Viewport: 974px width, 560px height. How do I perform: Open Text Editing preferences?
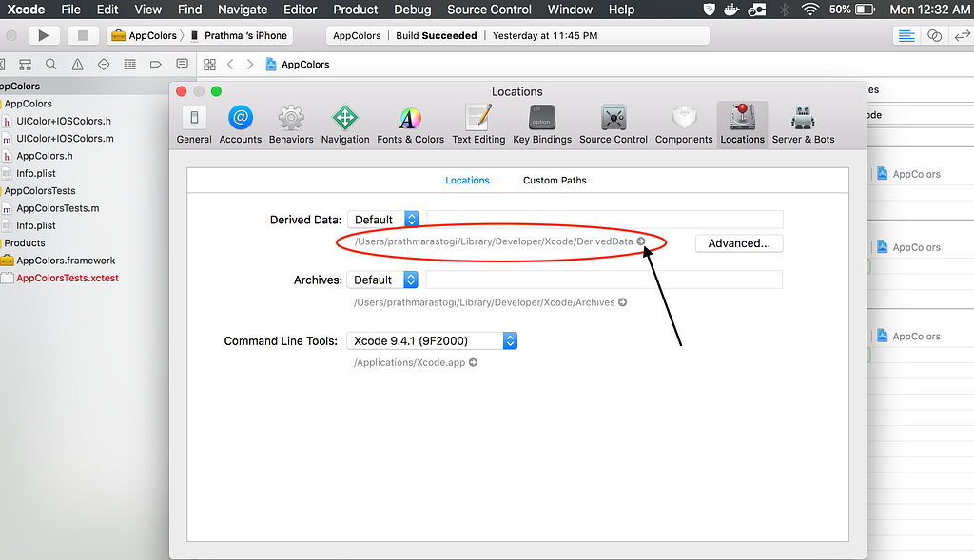[479, 125]
